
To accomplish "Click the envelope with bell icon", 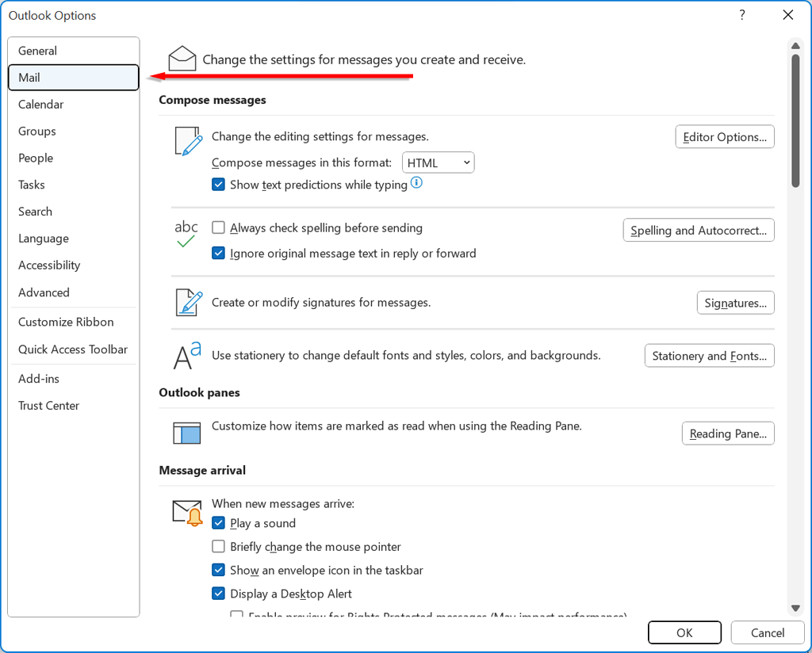I will tap(188, 513).
